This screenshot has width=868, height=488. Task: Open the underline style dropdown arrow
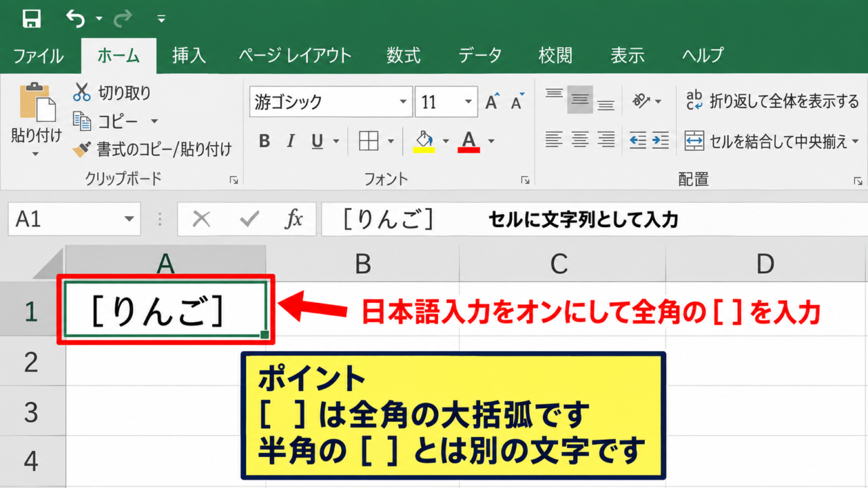[336, 141]
